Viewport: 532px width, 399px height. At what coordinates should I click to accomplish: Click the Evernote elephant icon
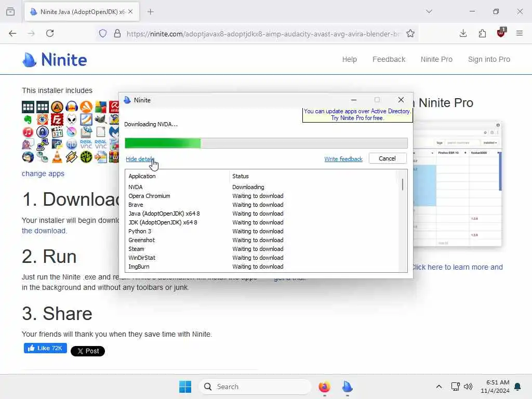coord(28,120)
